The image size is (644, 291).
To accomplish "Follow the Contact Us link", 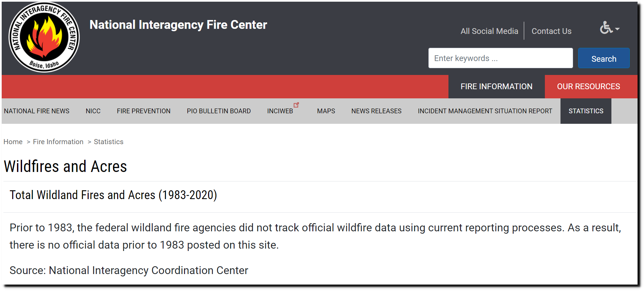I will pyautogui.click(x=551, y=31).
